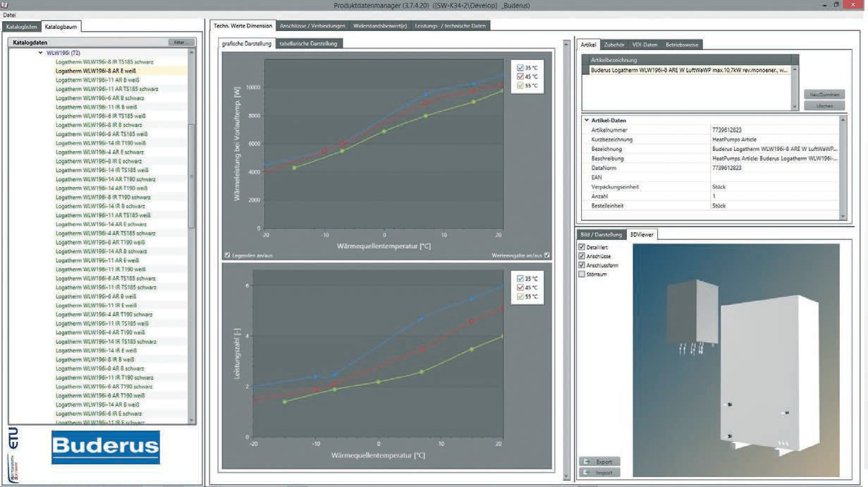Click the Artikelbezeichnung list scroll-down arrow

(796, 106)
